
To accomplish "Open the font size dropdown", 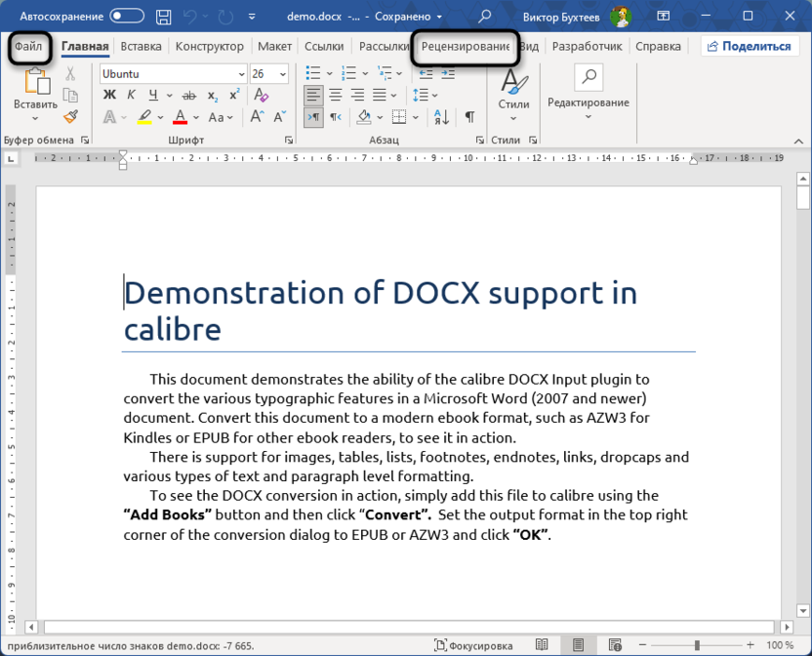I will pyautogui.click(x=283, y=74).
